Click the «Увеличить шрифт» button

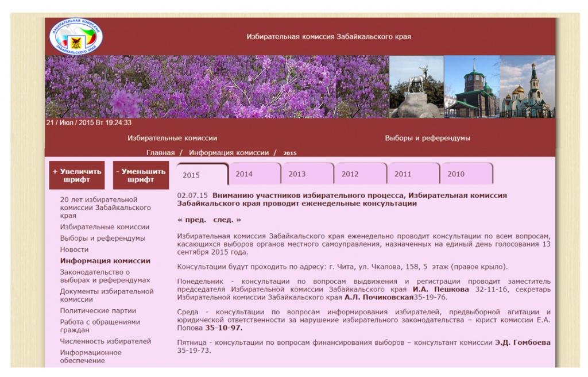(x=77, y=175)
